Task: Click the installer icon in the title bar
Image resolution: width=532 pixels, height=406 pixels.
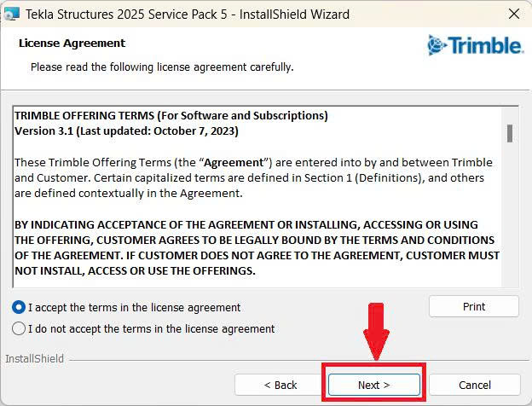Action: click(12, 14)
